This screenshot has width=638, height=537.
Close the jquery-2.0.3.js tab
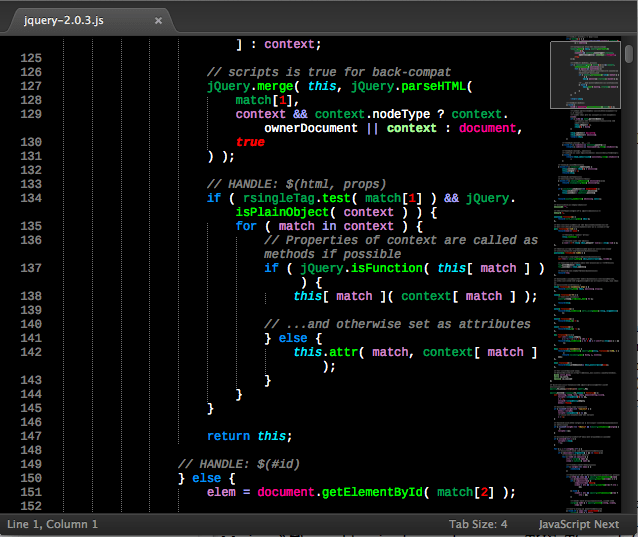[x=158, y=20]
